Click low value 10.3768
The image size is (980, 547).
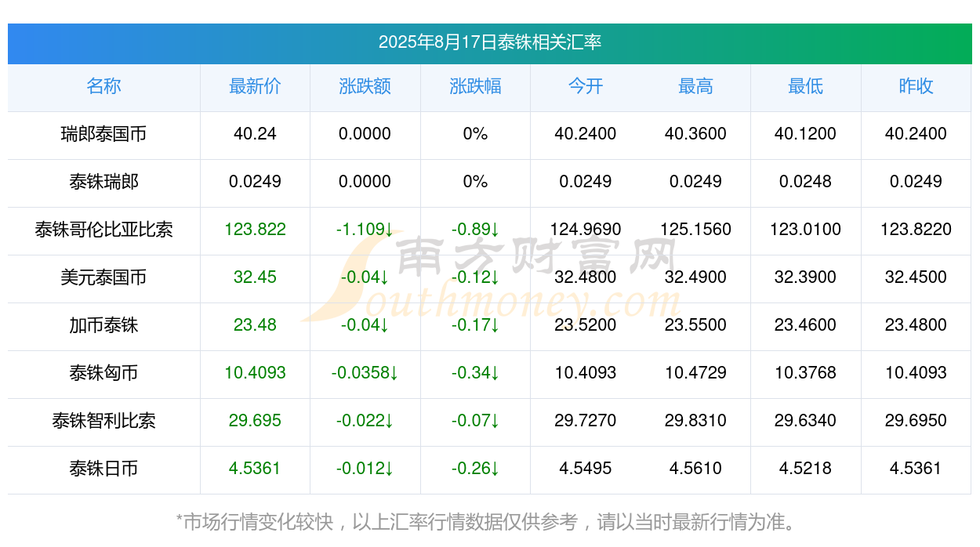(805, 373)
